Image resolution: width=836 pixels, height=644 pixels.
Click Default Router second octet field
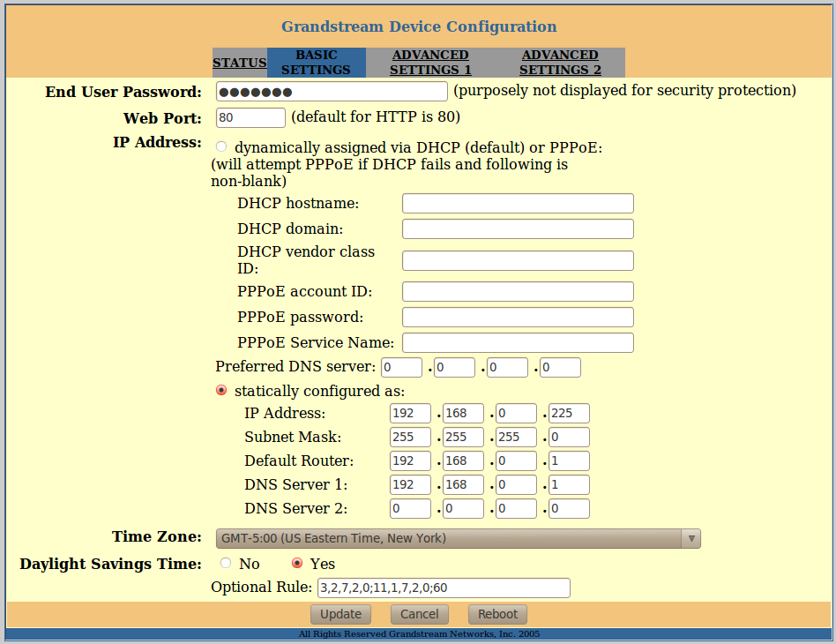463,461
